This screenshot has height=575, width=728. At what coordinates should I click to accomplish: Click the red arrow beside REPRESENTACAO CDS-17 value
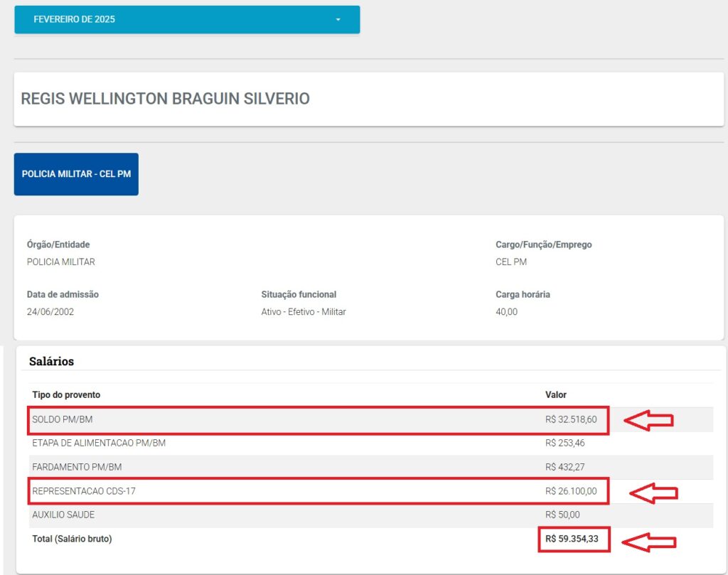tap(653, 492)
